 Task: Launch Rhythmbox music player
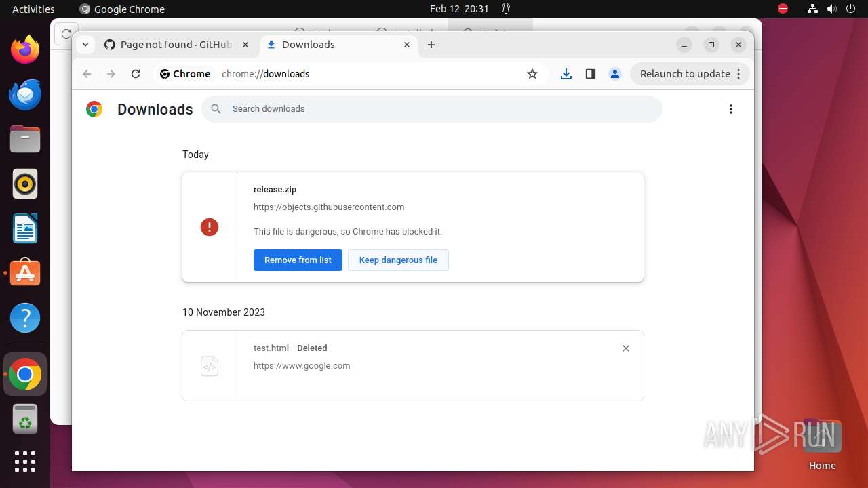[x=25, y=184]
